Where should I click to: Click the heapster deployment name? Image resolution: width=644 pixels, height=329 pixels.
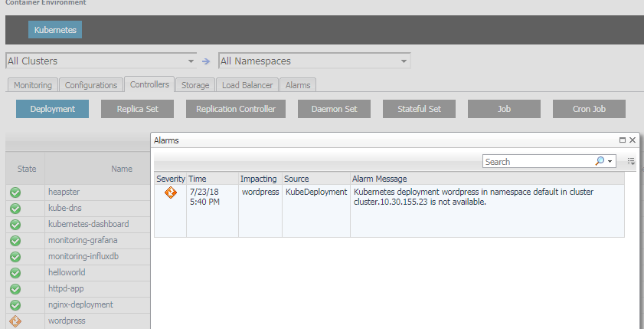pos(64,192)
